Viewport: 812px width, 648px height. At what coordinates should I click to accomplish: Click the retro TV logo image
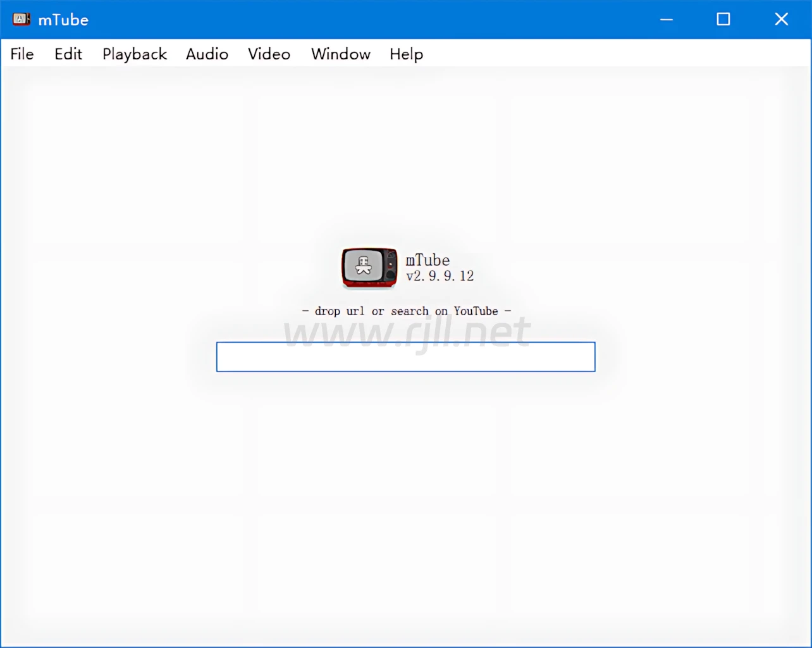[369, 268]
